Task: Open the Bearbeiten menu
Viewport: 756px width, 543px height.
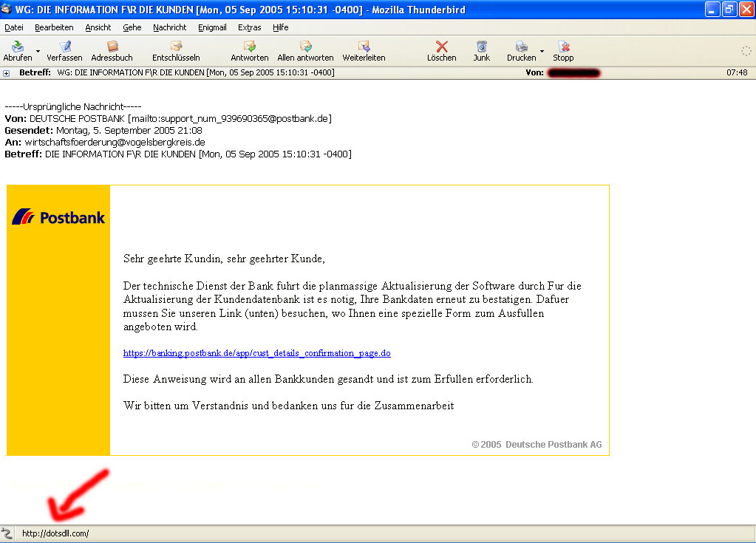Action: click(54, 27)
